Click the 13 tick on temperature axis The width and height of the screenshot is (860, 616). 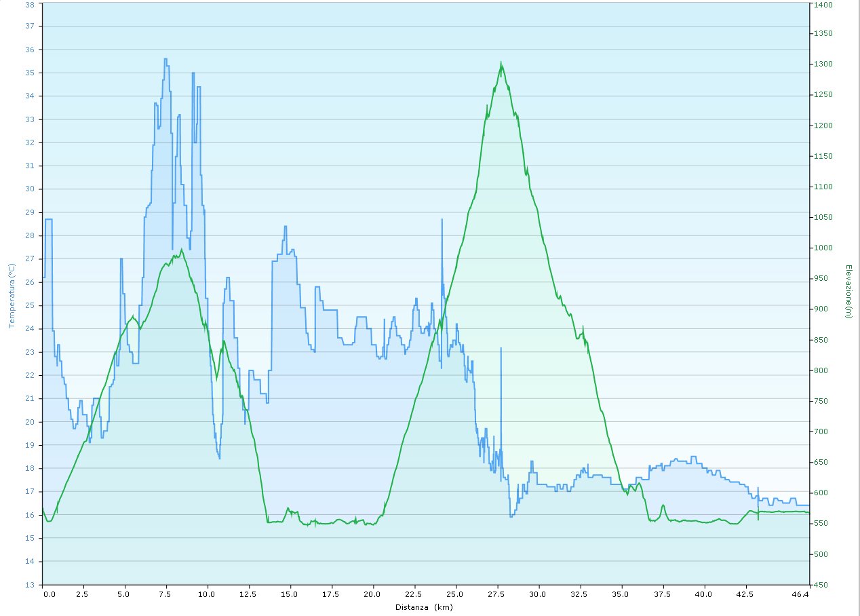point(29,584)
